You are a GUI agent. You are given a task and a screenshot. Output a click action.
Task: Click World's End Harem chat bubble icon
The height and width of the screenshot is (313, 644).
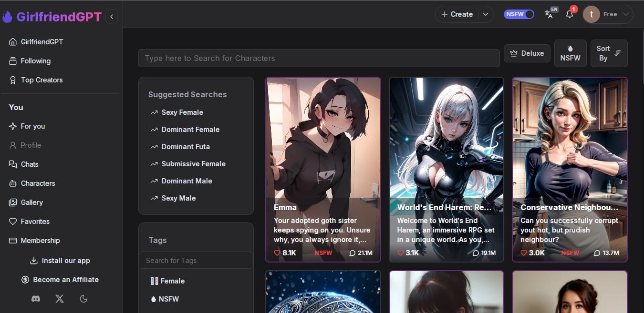coord(476,253)
